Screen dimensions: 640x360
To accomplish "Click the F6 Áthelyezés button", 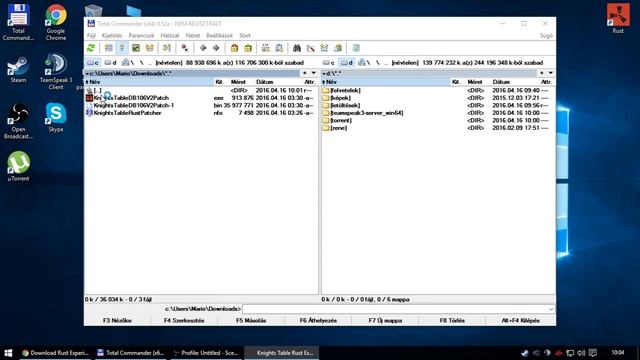I will click(318, 320).
